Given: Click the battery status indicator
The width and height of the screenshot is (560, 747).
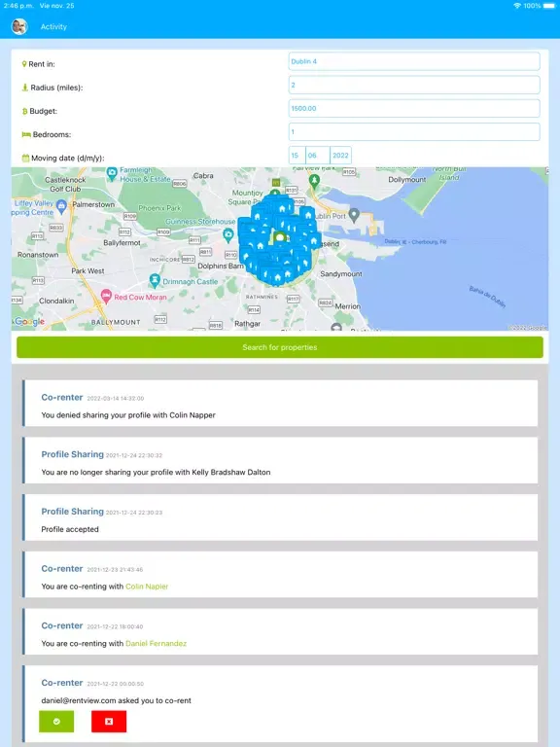Looking at the screenshot, I should (550, 6).
